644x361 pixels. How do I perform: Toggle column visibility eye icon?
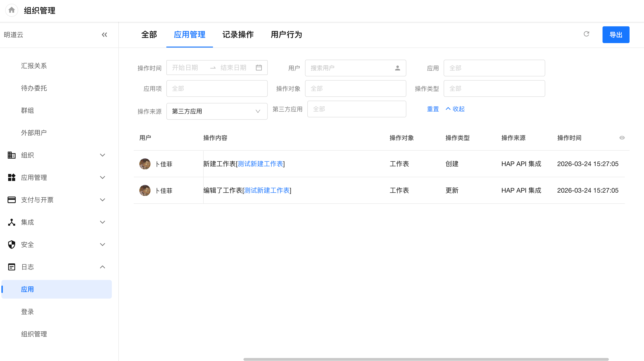coord(622,138)
